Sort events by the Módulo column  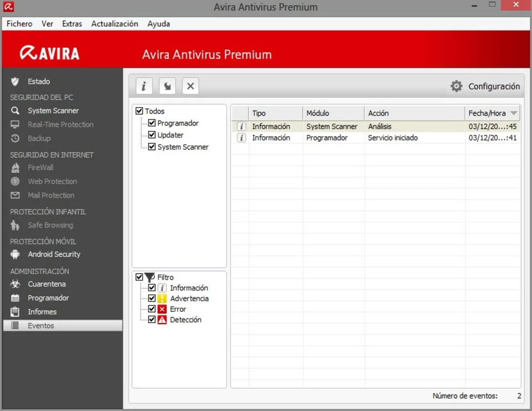point(334,114)
